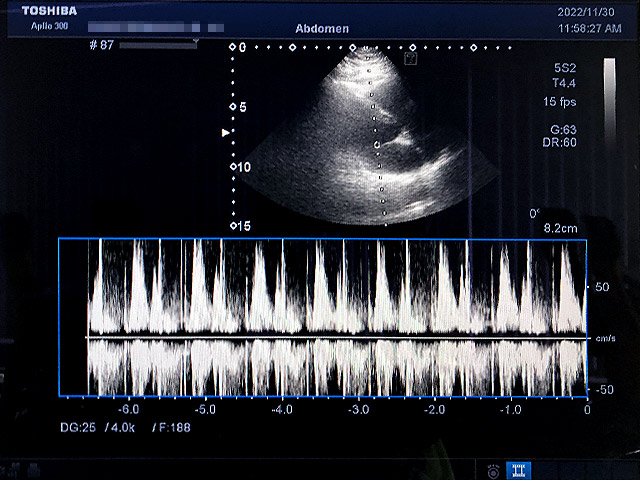Click the gain value G:63
The height and width of the screenshot is (480, 640).
[564, 129]
